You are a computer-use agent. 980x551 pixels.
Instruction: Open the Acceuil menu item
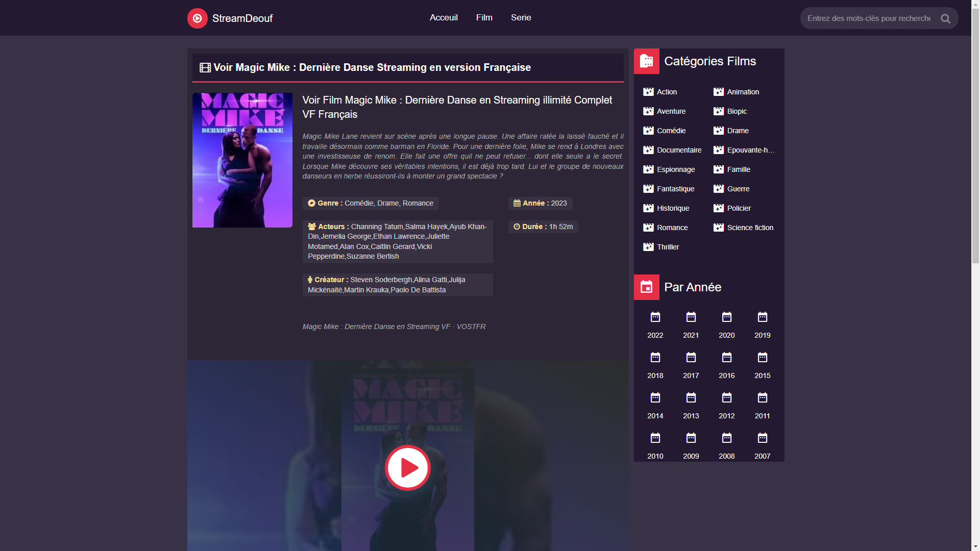[444, 17]
